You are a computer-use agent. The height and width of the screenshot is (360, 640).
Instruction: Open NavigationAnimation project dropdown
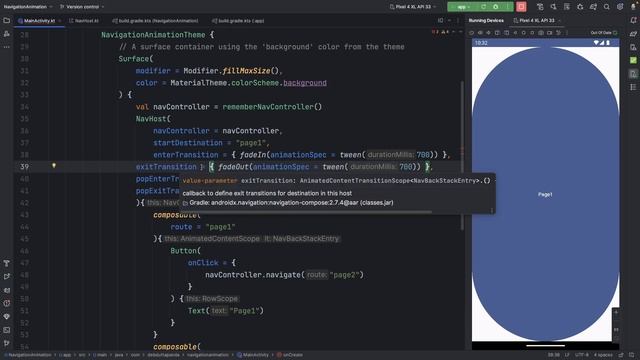coord(28,7)
